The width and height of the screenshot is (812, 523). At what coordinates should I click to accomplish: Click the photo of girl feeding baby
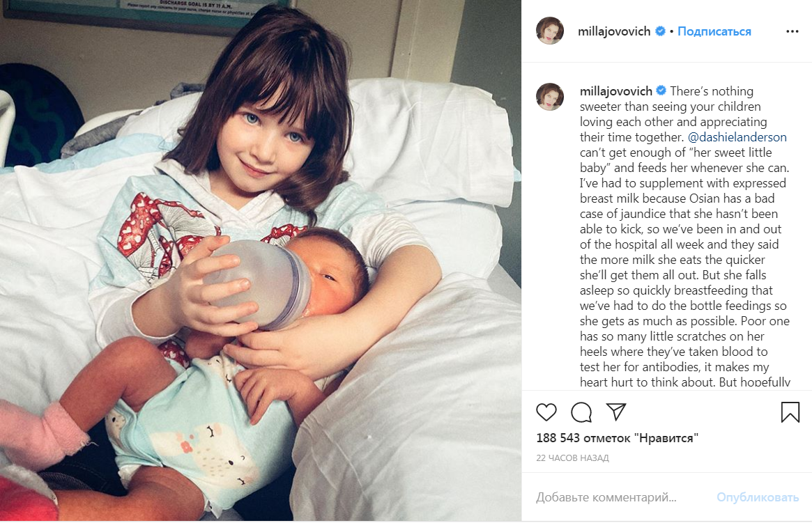(x=261, y=260)
